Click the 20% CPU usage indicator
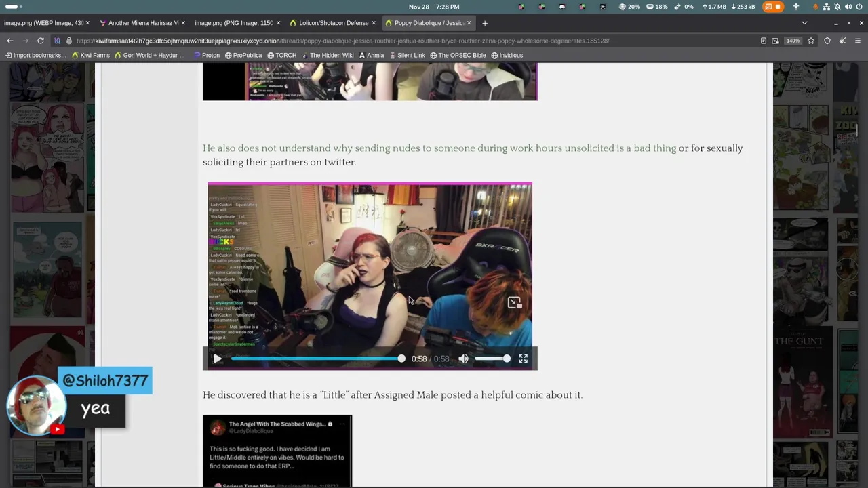Image resolution: width=868 pixels, height=488 pixels. pyautogui.click(x=629, y=7)
